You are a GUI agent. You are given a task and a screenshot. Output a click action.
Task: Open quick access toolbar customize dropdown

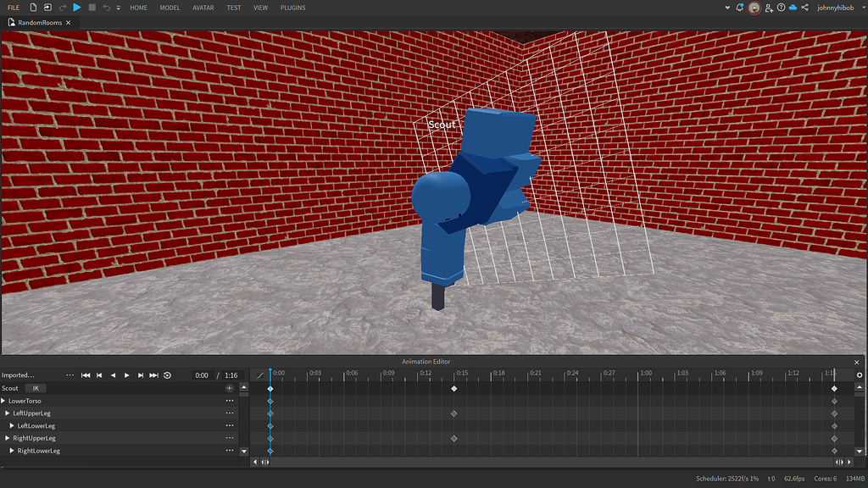pyautogui.click(x=118, y=8)
